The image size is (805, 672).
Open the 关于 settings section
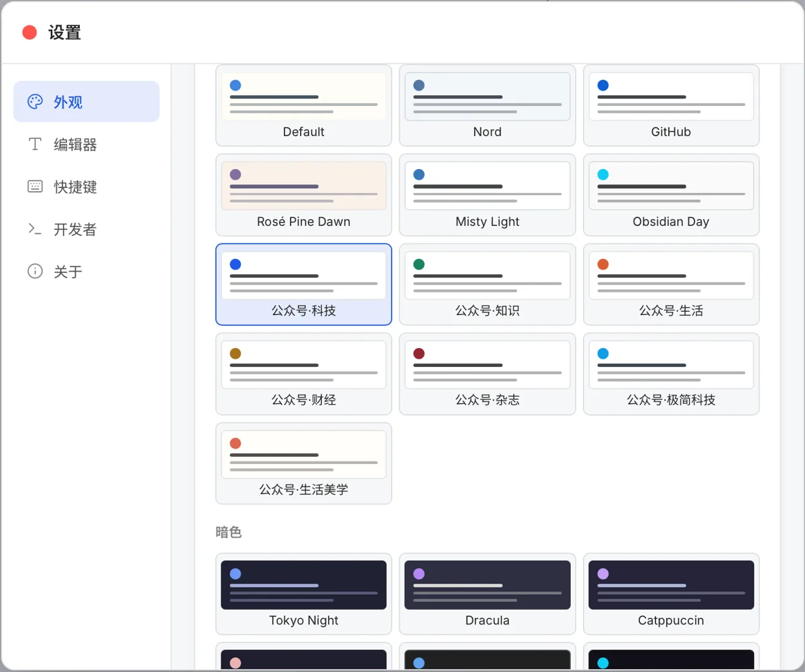point(87,271)
